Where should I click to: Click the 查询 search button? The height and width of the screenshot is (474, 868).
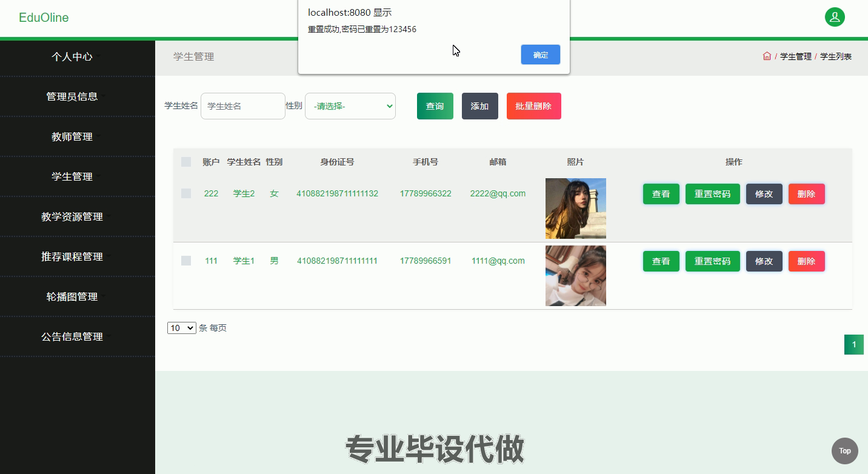tap(435, 106)
